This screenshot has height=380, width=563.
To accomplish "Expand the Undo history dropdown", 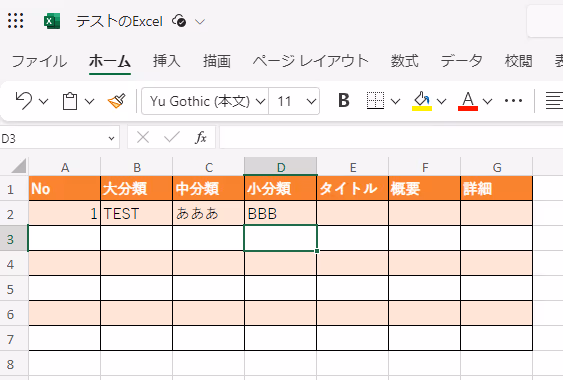I will (x=43, y=101).
